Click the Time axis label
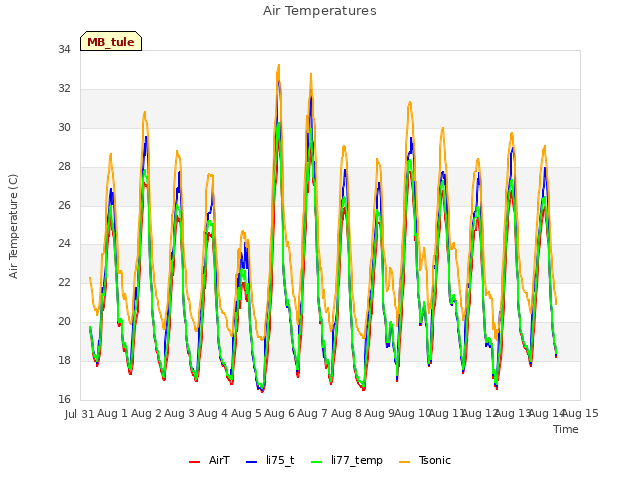The width and height of the screenshot is (640, 480). [566, 429]
